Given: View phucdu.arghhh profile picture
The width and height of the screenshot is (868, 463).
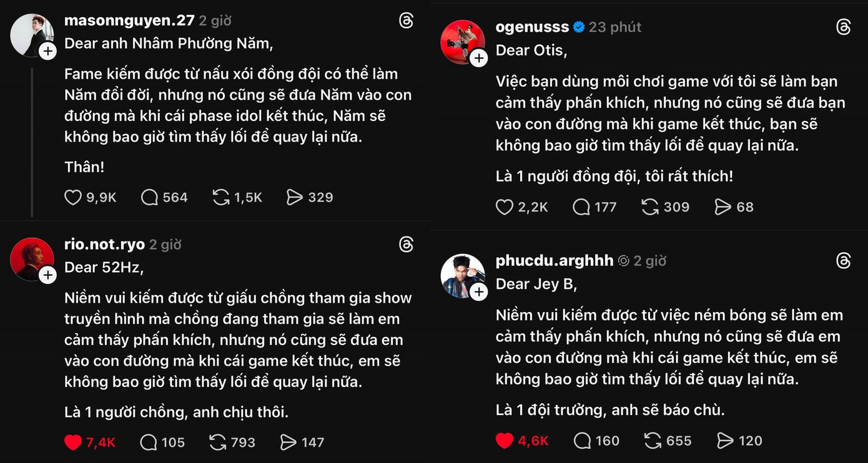Looking at the screenshot, I should [x=461, y=275].
